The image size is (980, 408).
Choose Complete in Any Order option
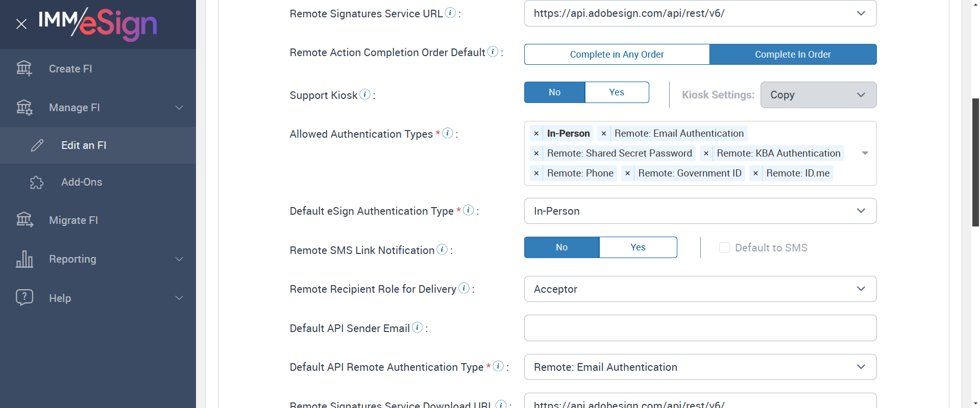pos(617,55)
